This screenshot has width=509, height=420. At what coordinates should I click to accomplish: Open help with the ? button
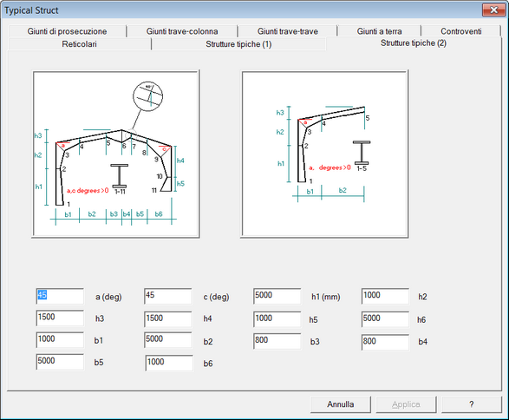[472, 404]
